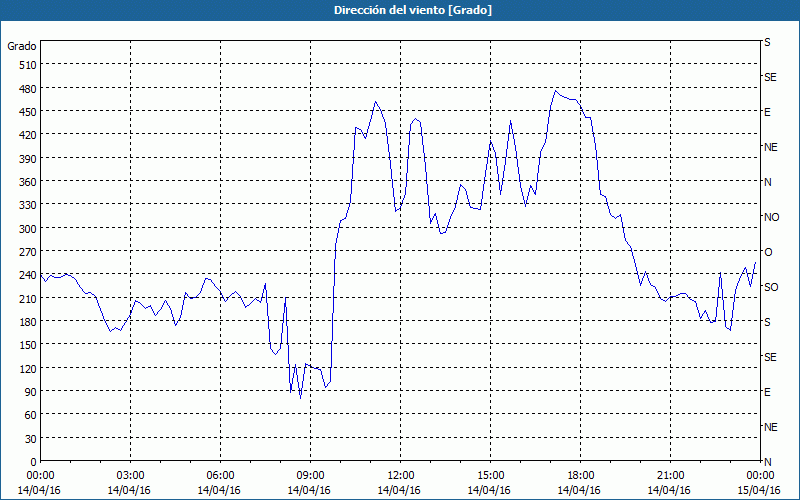Select the y-axis tick label 240
Screen dimensions: 800x500
point(28,276)
